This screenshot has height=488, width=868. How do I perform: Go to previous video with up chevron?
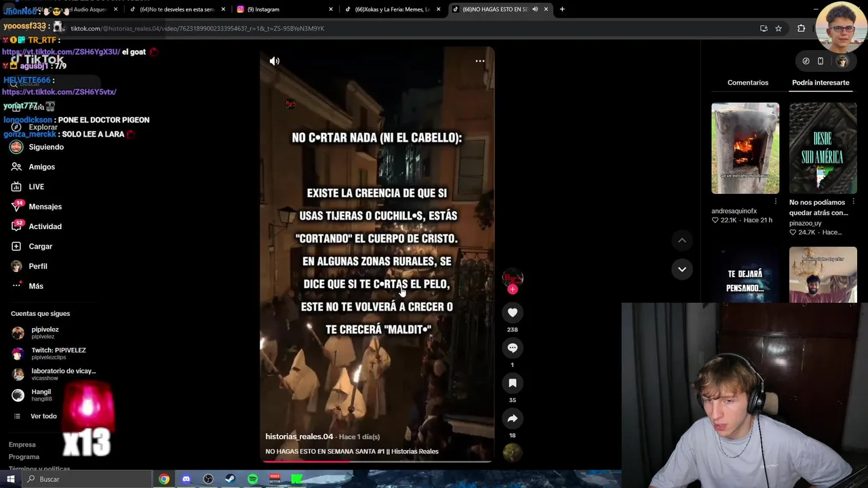click(x=682, y=241)
